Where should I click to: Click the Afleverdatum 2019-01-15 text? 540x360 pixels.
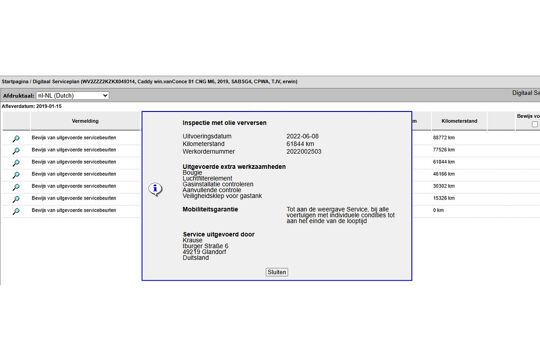(x=32, y=106)
